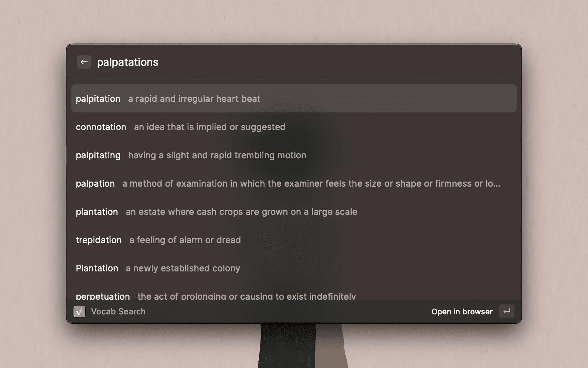588x368 pixels.
Task: Choose the partially visible "perpetuation" entry
Action: (103, 296)
